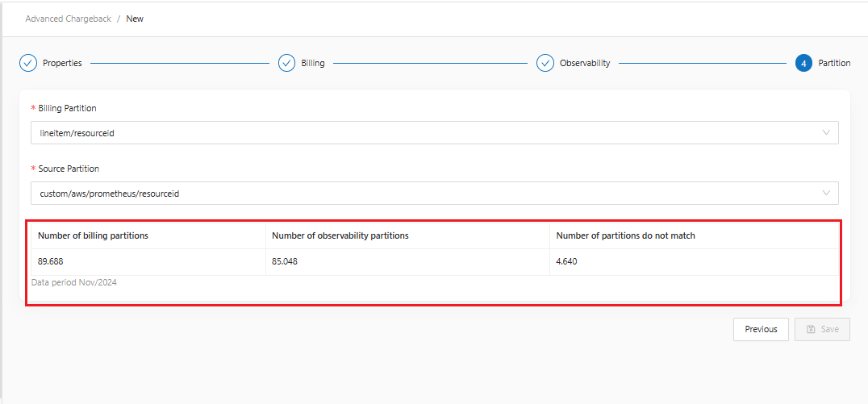Expand the Billing Partition dropdown chevron
This screenshot has height=404, width=868.
click(x=826, y=133)
